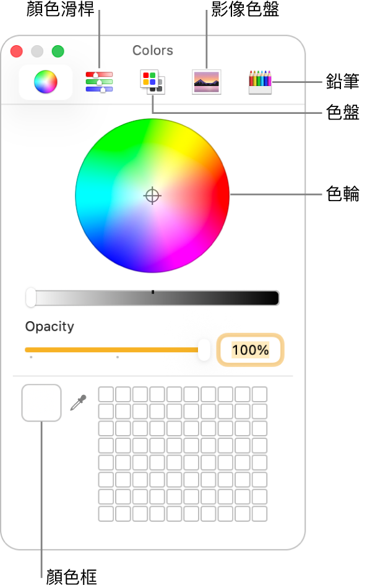Select the last swatch in bottom row
This screenshot has width=375, height=588.
260,514
